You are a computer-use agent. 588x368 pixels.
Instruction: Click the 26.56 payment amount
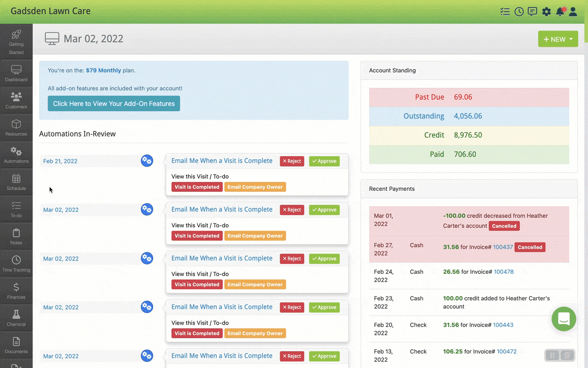[451, 272]
